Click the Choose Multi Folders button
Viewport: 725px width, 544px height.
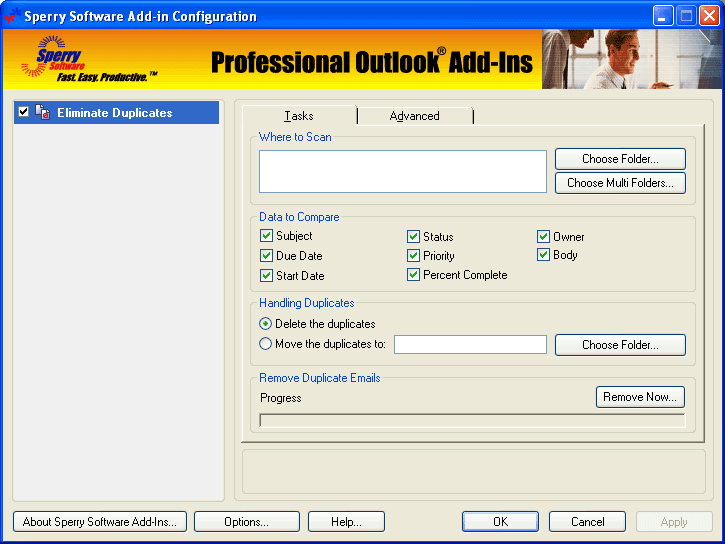[x=620, y=183]
